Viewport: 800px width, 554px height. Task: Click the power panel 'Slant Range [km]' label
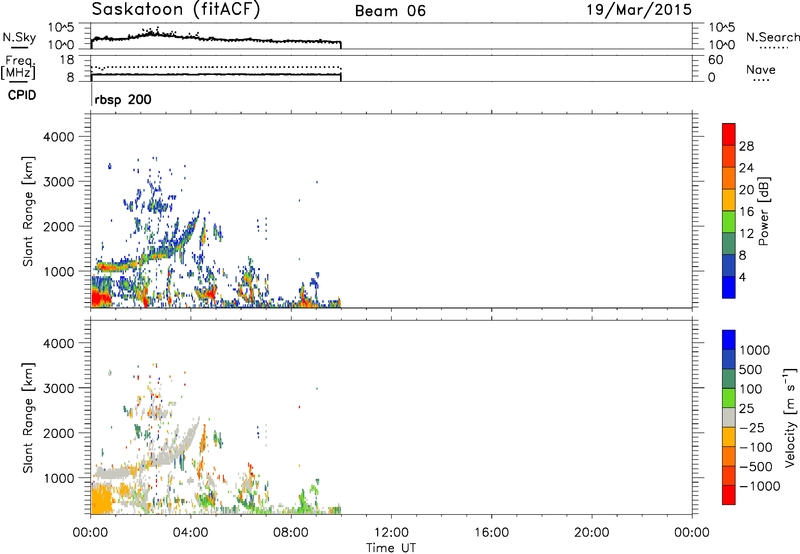28,211
